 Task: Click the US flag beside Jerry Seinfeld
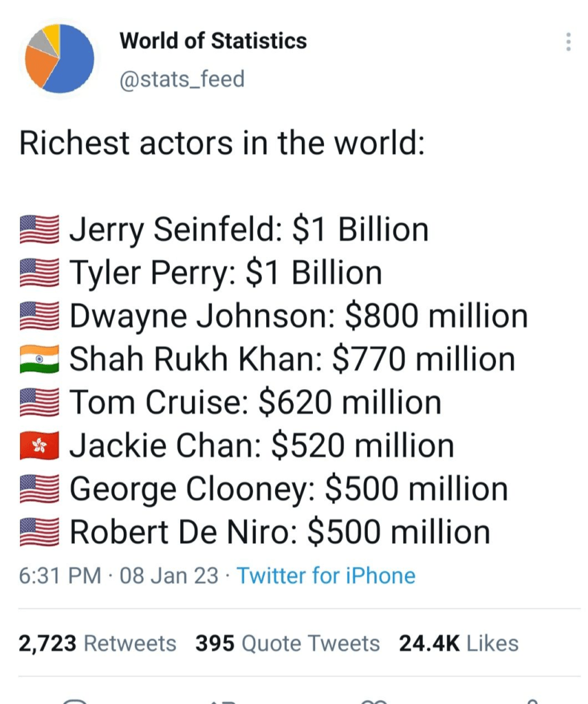tap(39, 230)
